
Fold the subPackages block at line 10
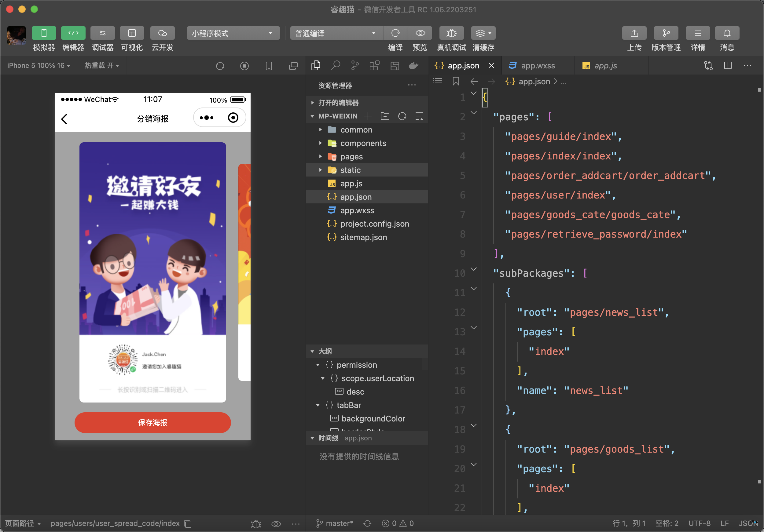(x=474, y=269)
